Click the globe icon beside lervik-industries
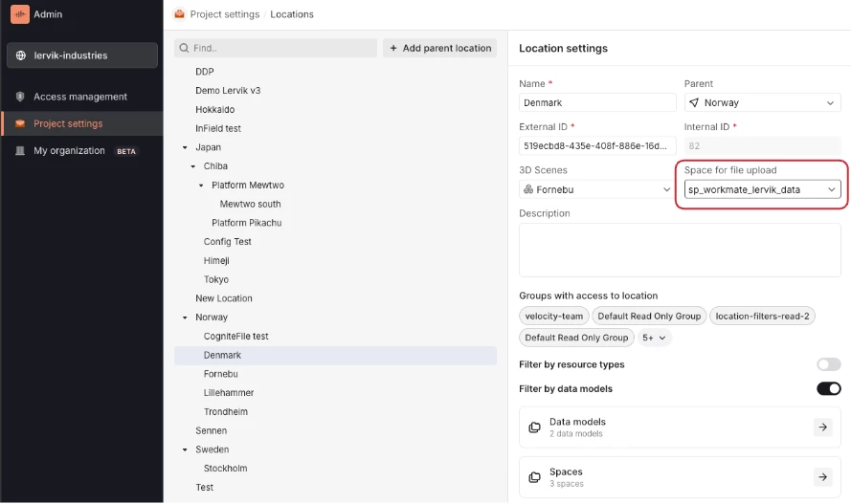Viewport: 851px width, 504px height. coord(21,55)
